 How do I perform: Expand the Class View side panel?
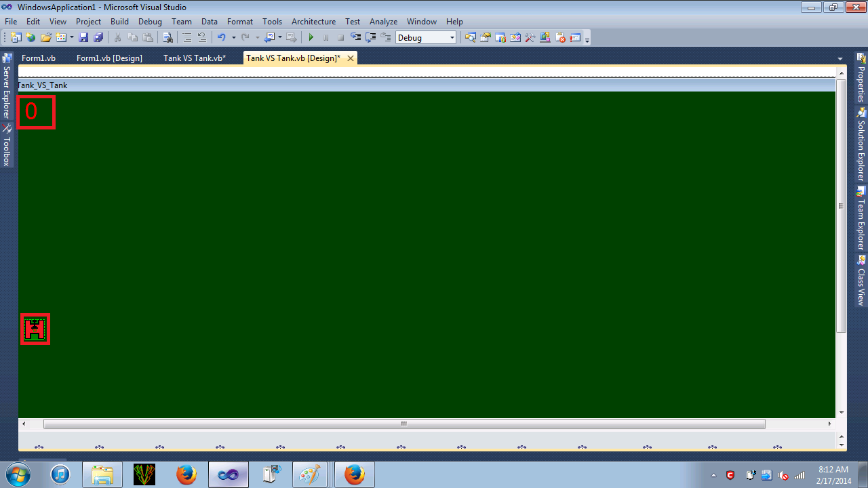pos(861,281)
